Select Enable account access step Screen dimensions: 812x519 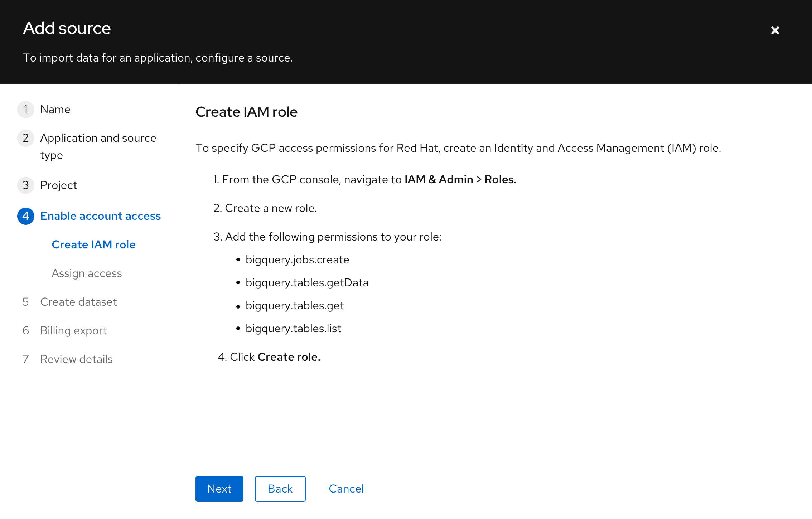click(100, 216)
